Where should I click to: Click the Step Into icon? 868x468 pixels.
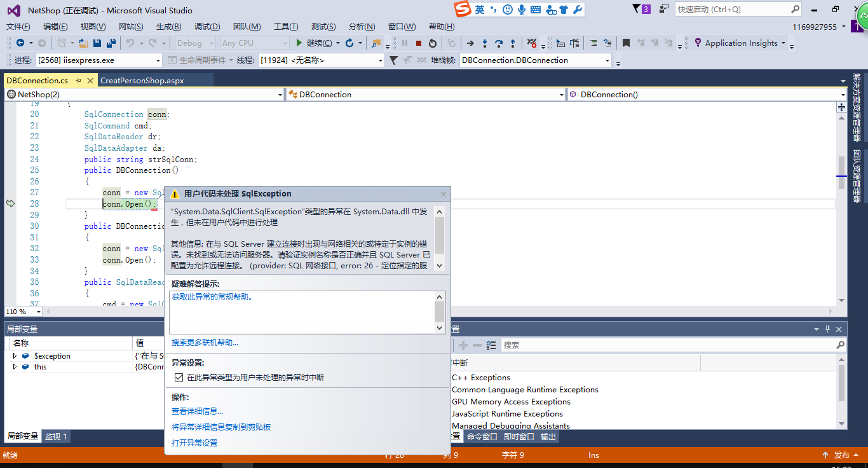(x=485, y=43)
